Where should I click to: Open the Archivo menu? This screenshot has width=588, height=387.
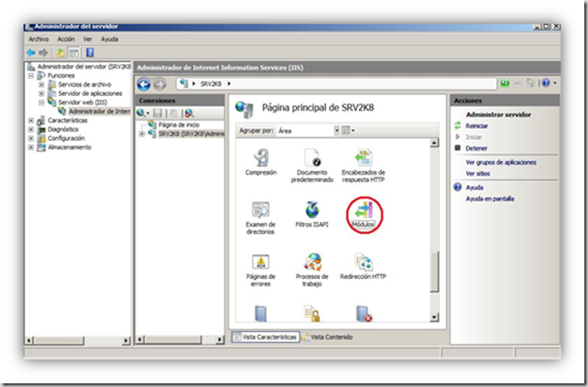point(38,39)
